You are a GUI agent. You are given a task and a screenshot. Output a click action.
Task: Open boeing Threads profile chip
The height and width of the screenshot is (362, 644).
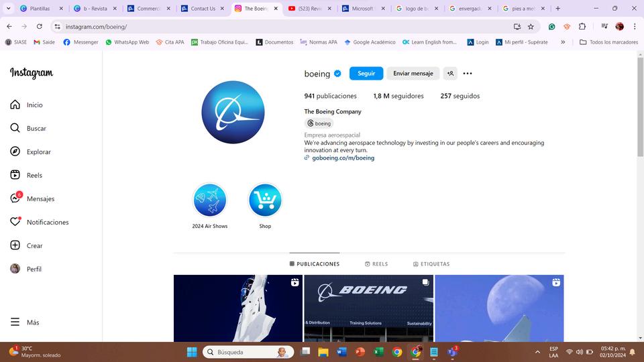click(x=319, y=123)
